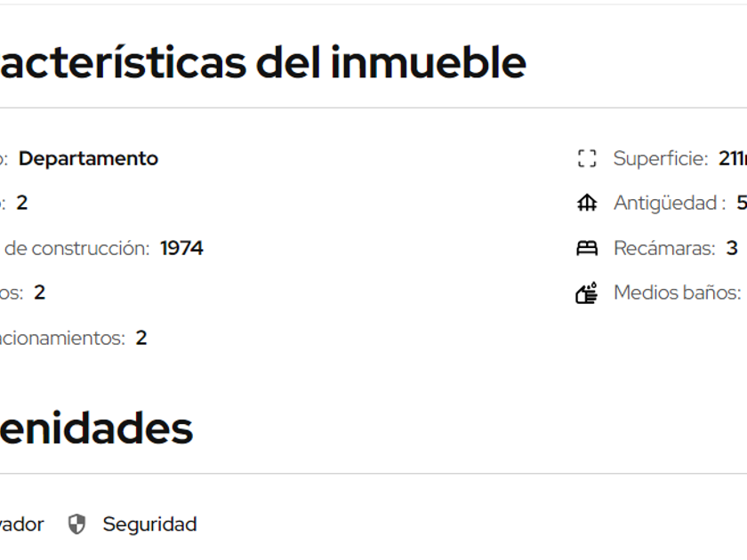Click the Antigüedad building icon
This screenshot has width=747, height=560.
587,204
